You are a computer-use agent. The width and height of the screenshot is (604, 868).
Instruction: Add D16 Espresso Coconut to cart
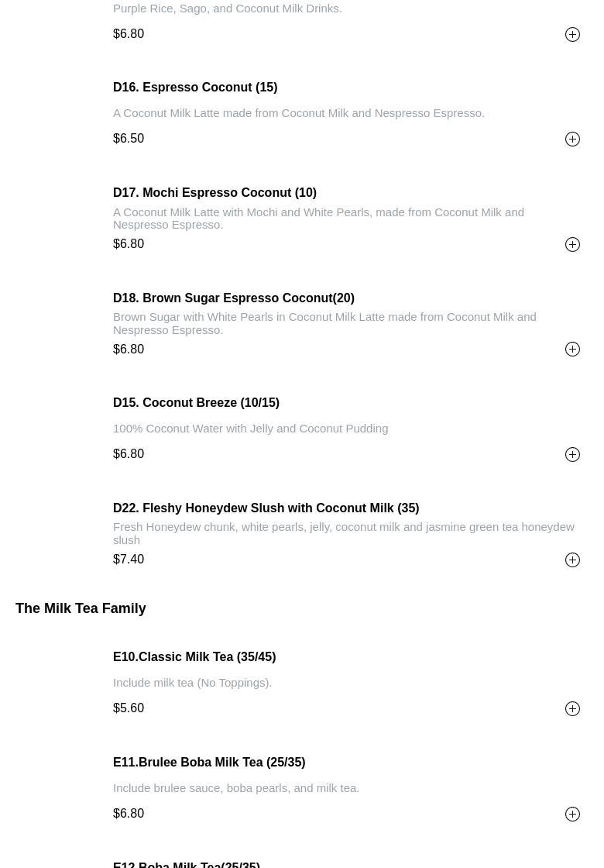572,139
